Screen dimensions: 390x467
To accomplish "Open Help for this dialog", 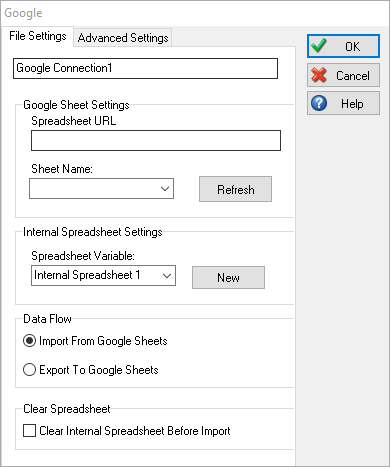I will (343, 103).
